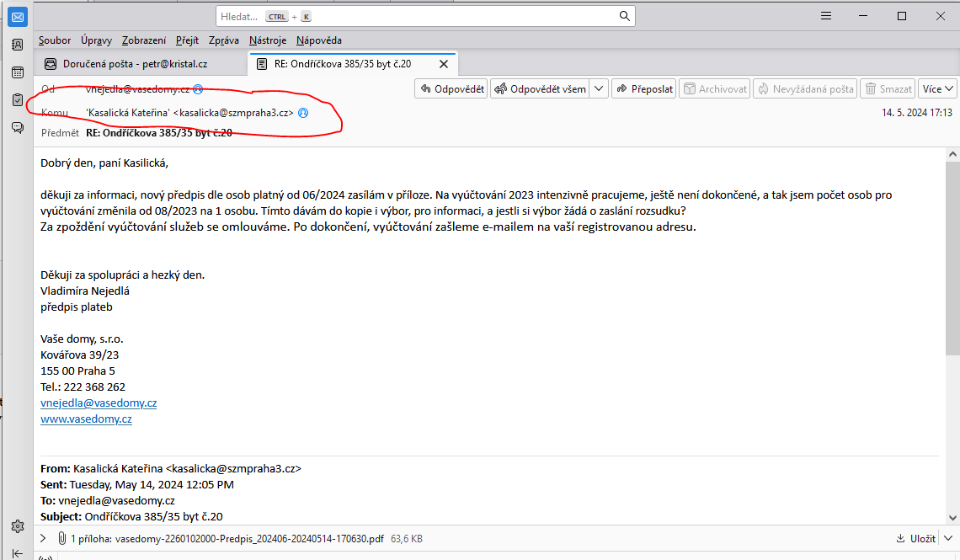
Task: Switch to the Calendar space icon
Action: click(x=17, y=72)
